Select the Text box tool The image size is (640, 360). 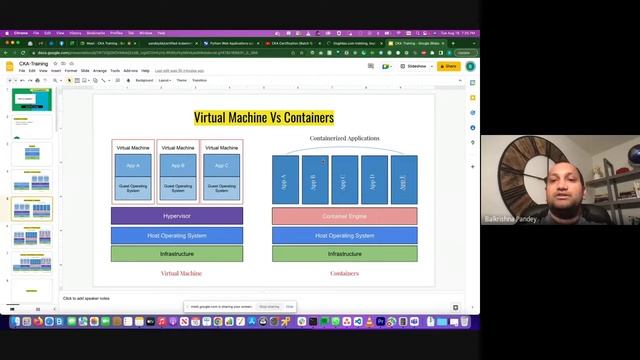(x=77, y=80)
